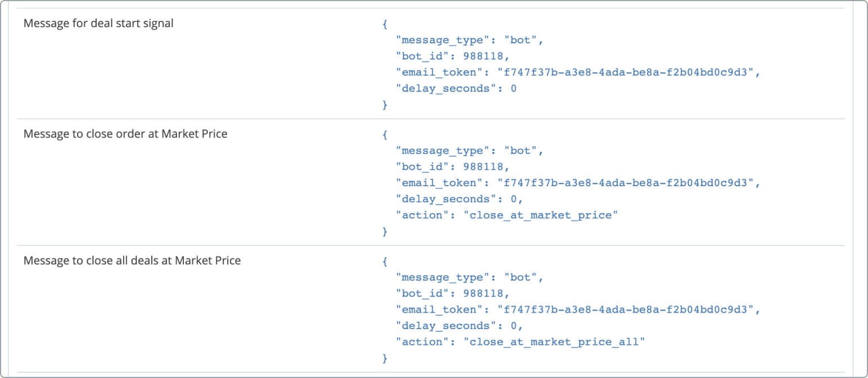Click the email_token line in the close order message
Image resolution: width=868 pixels, height=378 pixels.
click(577, 183)
